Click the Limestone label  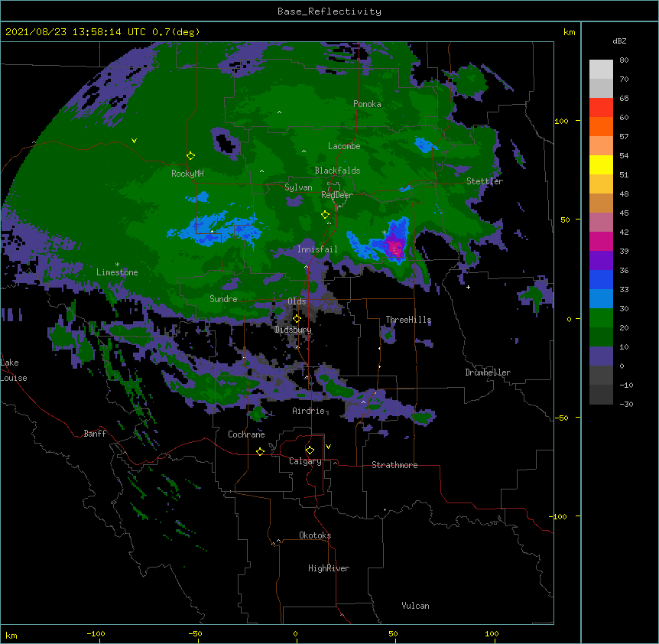click(117, 272)
